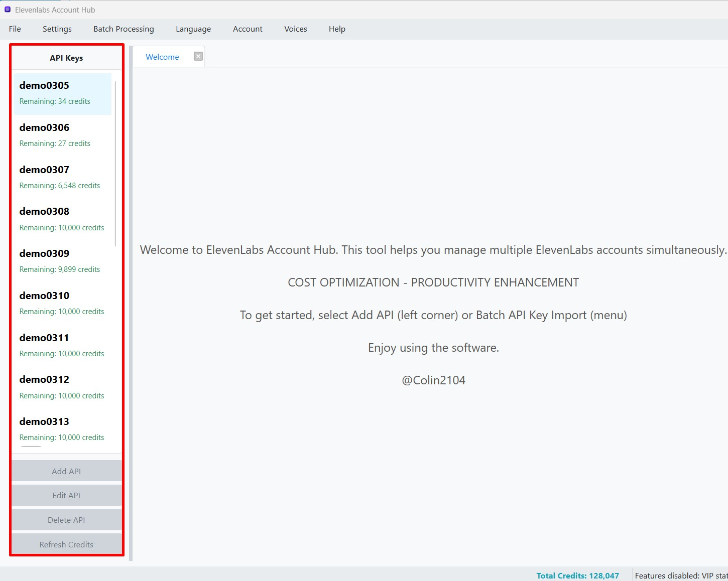Click the 'Welcome to ElevenLabs Account Hub' sentence
728x581 pixels.
coord(433,250)
